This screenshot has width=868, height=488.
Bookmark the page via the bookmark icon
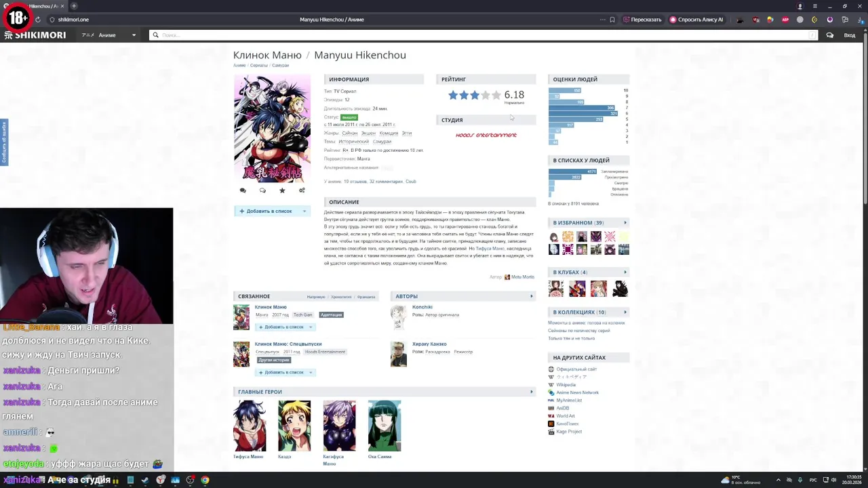tap(612, 20)
